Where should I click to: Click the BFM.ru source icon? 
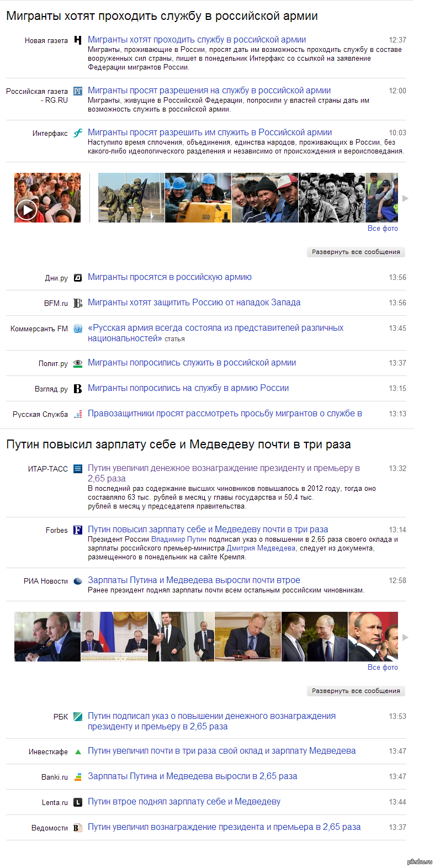[78, 303]
